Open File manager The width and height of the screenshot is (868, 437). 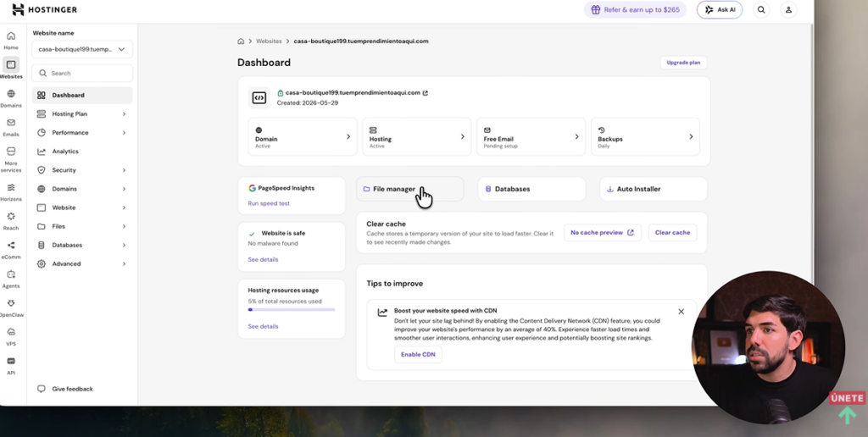tap(409, 189)
